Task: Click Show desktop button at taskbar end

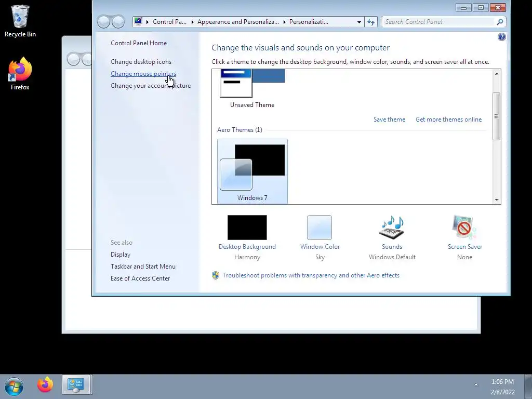Action: point(528,387)
